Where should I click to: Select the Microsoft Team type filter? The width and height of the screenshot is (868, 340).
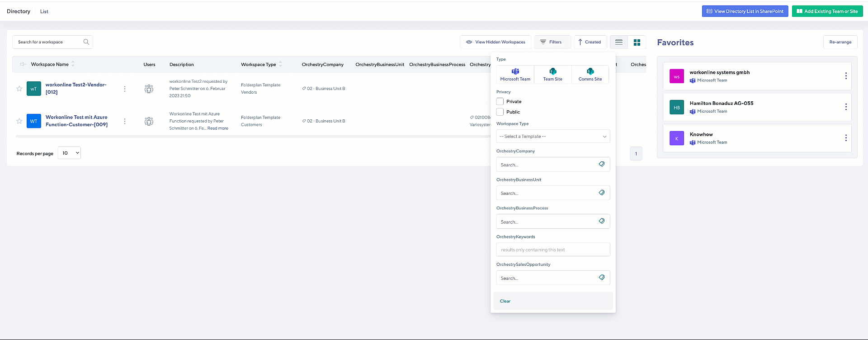515,75
